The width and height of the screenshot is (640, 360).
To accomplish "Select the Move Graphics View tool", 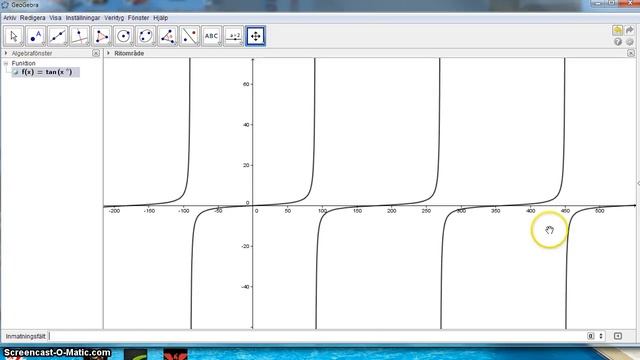I will pos(256,36).
